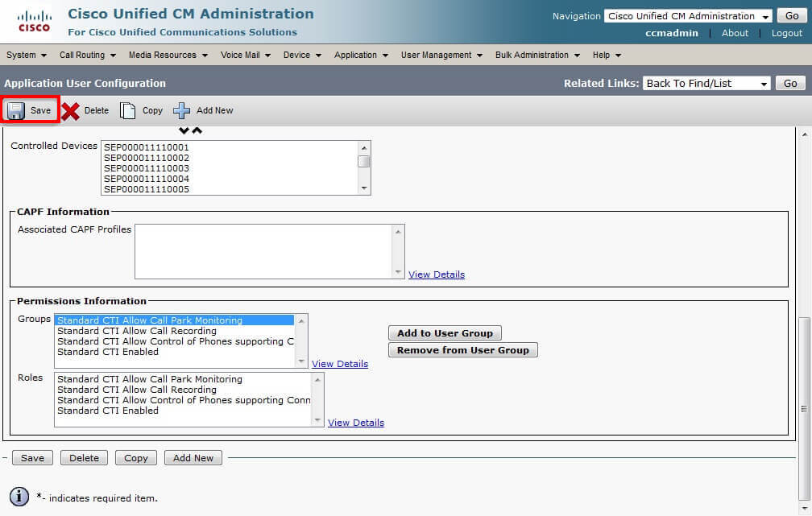The height and width of the screenshot is (516, 812).
Task: Open View Details for Roles
Action: pyautogui.click(x=356, y=423)
